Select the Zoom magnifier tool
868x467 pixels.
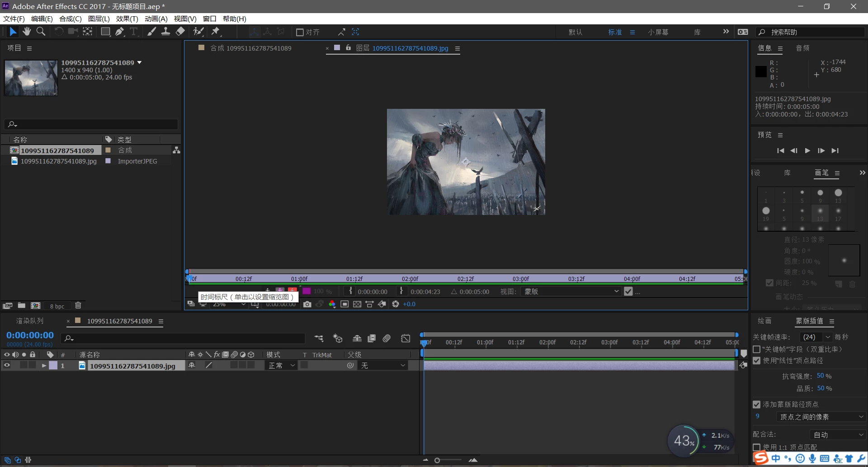point(41,32)
